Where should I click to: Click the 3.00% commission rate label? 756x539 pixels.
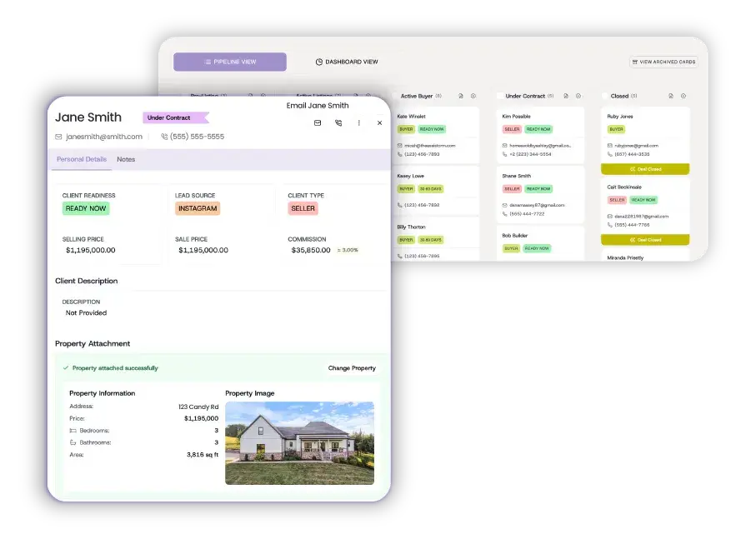(x=348, y=250)
